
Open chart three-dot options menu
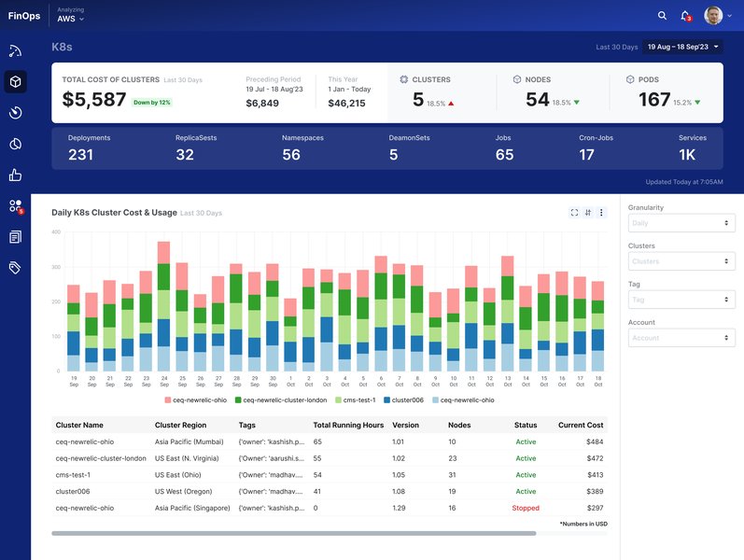pos(601,213)
